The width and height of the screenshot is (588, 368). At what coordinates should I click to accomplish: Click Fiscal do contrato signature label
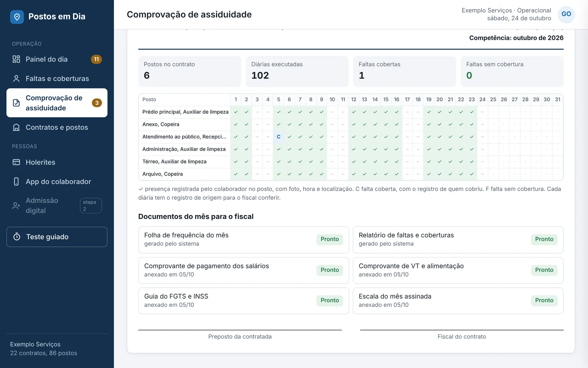[462, 336]
